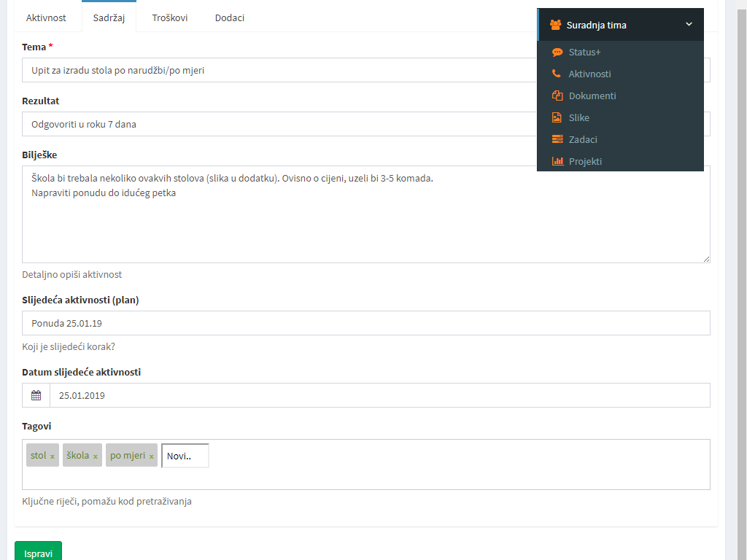
Task: Open the calendar icon date picker
Action: (x=36, y=395)
